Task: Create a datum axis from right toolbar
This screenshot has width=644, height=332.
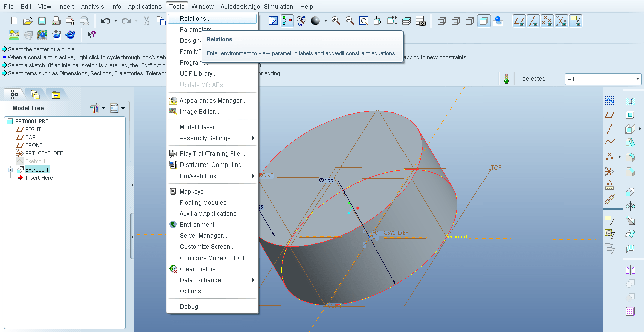Action: 609,129
